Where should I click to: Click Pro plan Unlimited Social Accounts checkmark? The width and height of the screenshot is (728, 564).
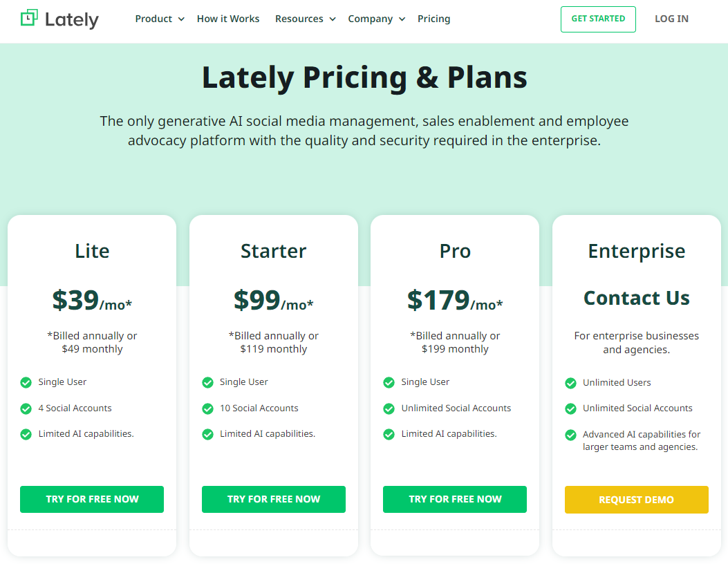[389, 408]
